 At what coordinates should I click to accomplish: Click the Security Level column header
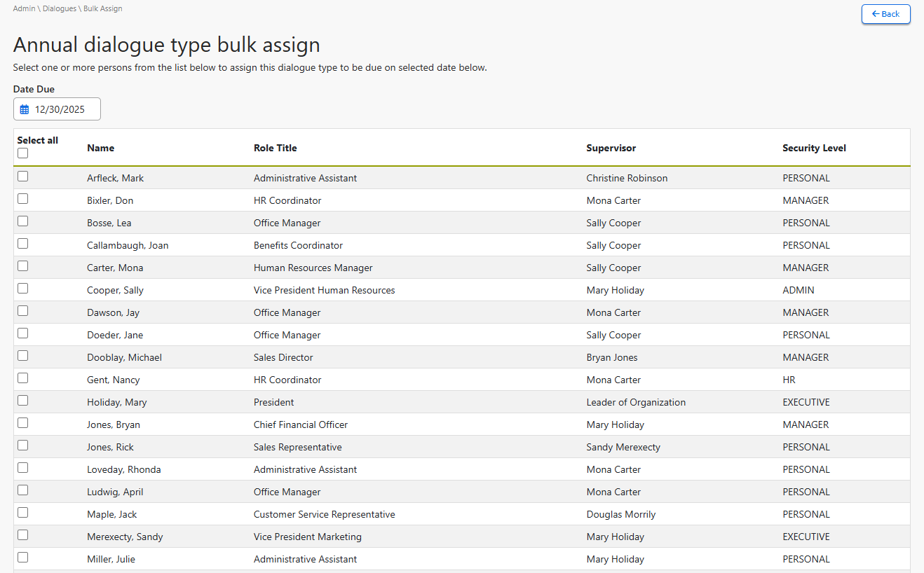click(x=814, y=148)
